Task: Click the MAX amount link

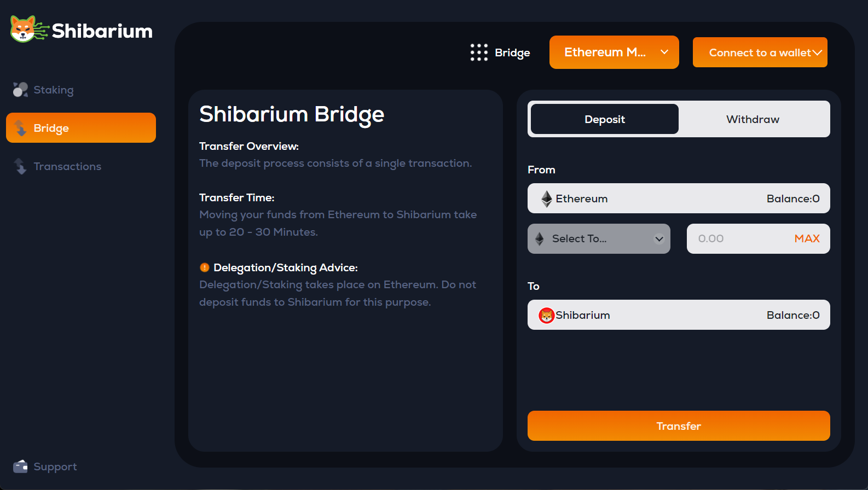Action: coord(807,238)
